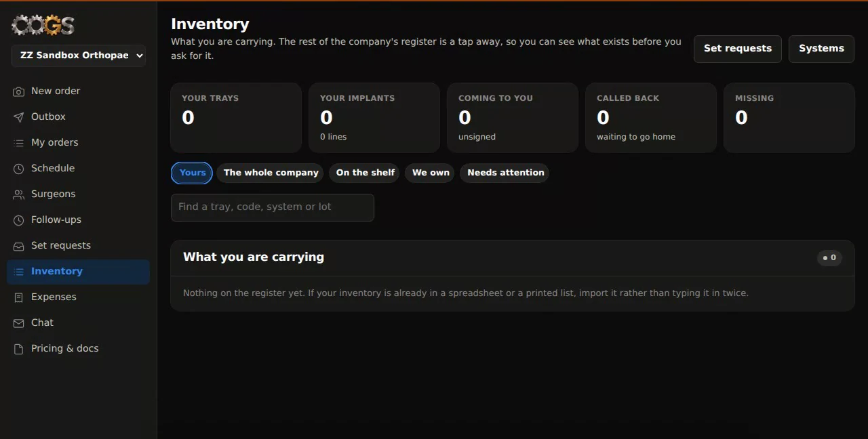Open Set requests from the sidebar

pos(79,246)
